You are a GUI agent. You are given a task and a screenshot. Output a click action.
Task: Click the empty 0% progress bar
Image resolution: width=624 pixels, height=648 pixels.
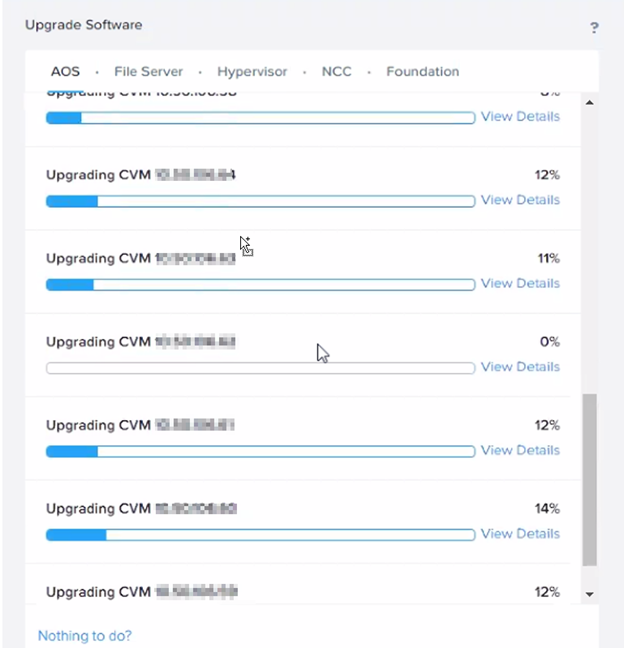261,368
